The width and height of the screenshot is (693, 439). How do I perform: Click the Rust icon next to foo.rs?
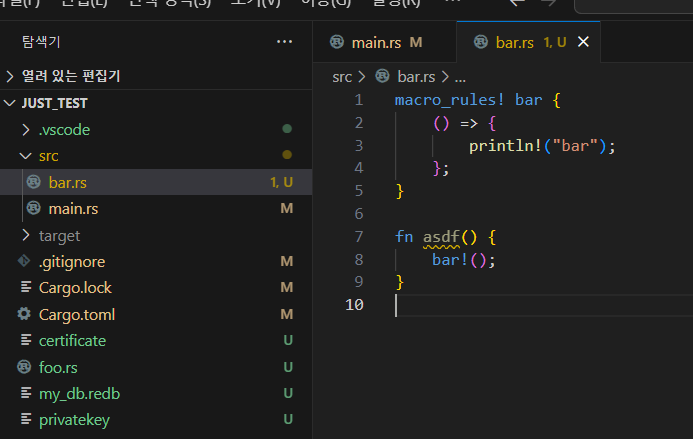24,367
